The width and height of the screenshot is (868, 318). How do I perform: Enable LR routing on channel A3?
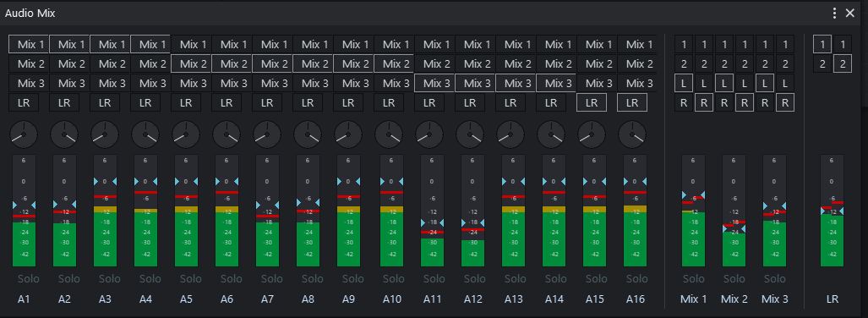[x=105, y=103]
